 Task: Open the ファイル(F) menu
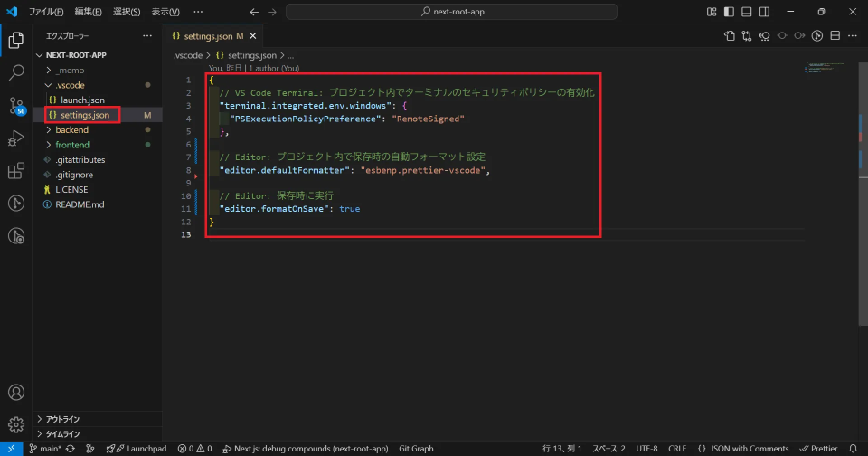coord(46,12)
